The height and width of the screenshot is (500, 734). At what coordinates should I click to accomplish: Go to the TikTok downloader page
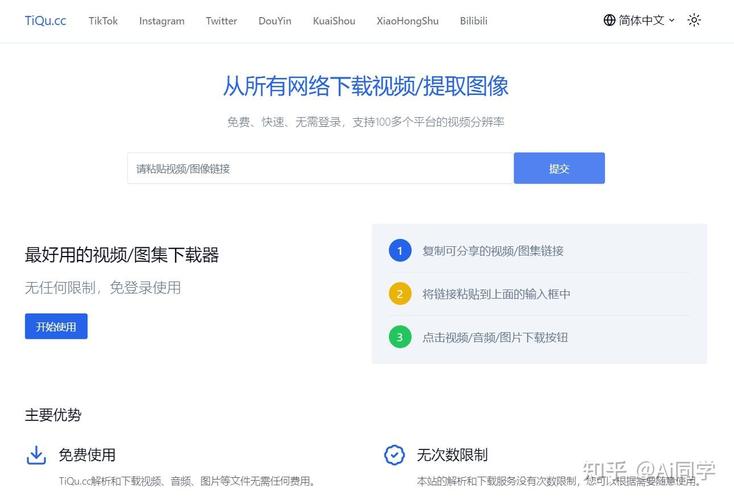coord(103,21)
